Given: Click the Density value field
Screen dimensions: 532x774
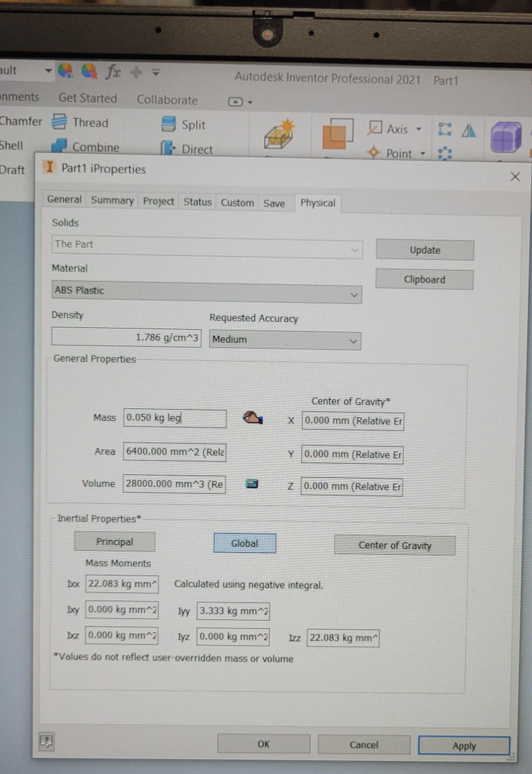Looking at the screenshot, I should pyautogui.click(x=127, y=338).
